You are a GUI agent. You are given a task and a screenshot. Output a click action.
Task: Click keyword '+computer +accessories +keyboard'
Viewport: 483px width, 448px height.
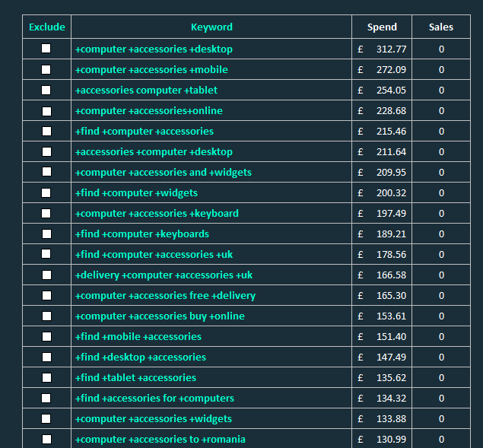click(157, 214)
